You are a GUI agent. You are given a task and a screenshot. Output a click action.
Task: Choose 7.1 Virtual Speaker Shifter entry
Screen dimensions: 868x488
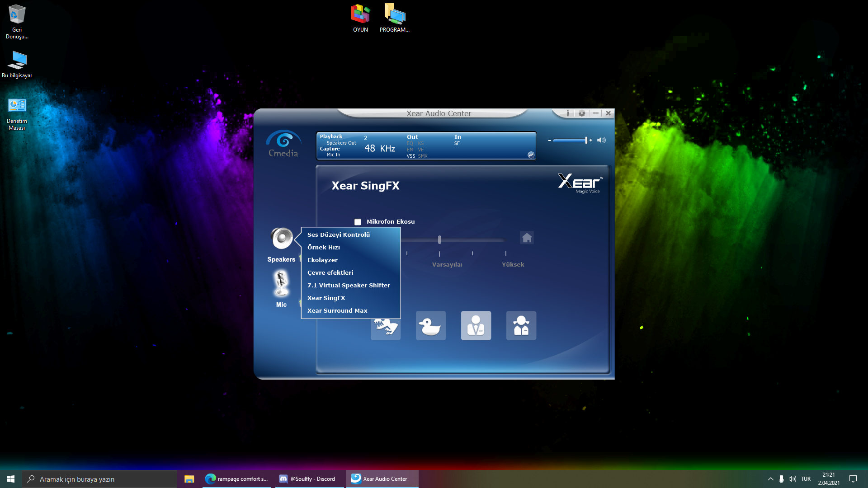click(349, 285)
